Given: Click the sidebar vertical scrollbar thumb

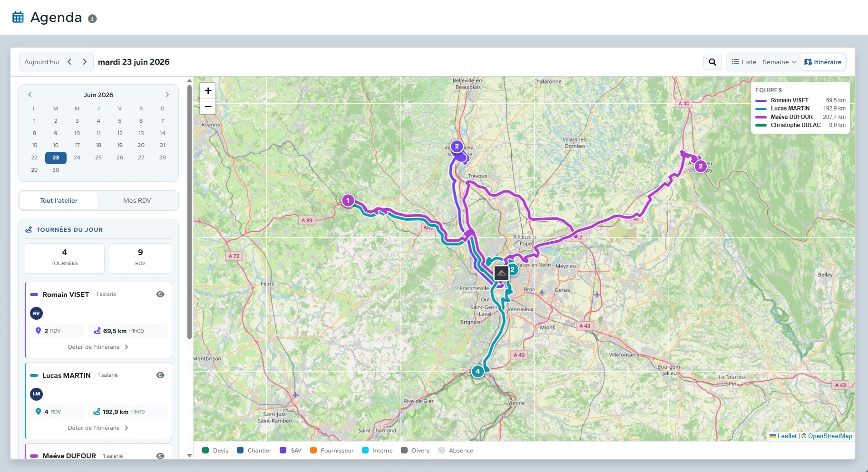Looking at the screenshot, I should coord(189,212).
